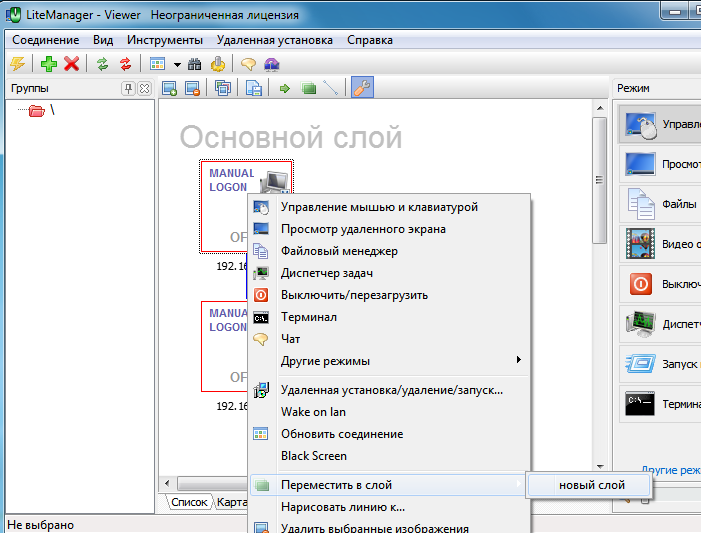701x533 pixels.
Task: Click Другие режимы link in Режим panel
Action: [x=671, y=470]
